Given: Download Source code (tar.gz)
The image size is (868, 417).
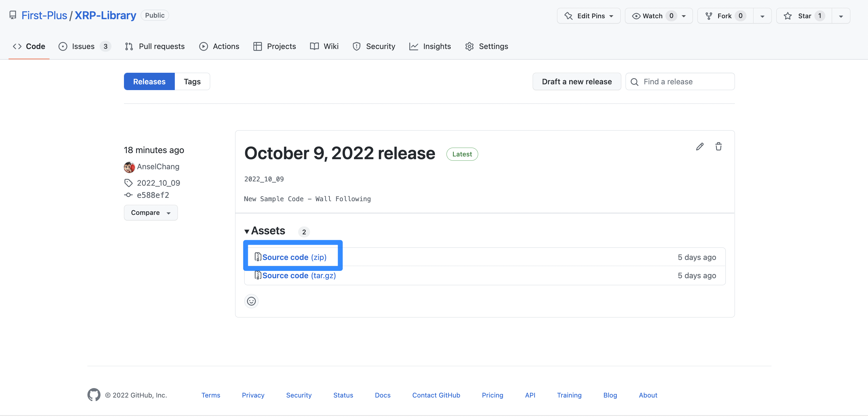Looking at the screenshot, I should pyautogui.click(x=298, y=275).
